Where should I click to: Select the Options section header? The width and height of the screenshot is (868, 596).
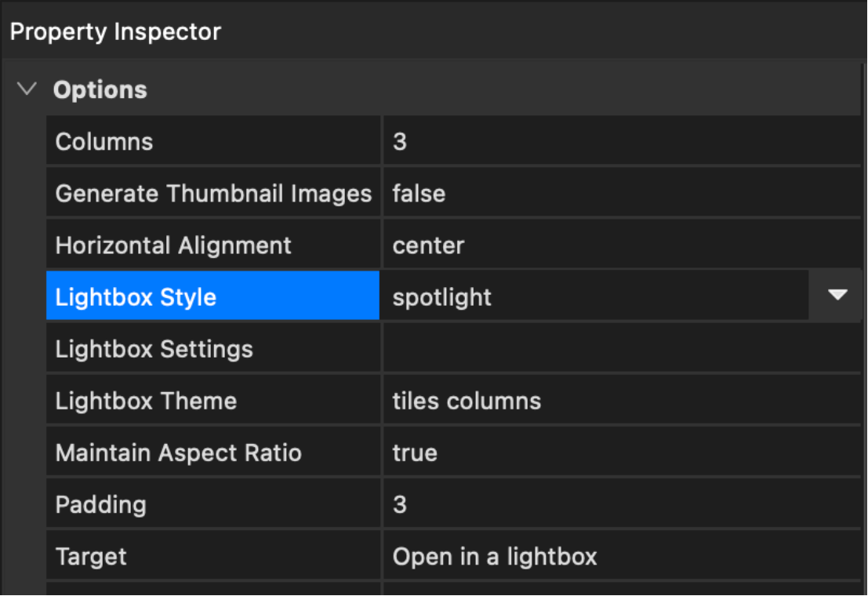click(x=100, y=90)
